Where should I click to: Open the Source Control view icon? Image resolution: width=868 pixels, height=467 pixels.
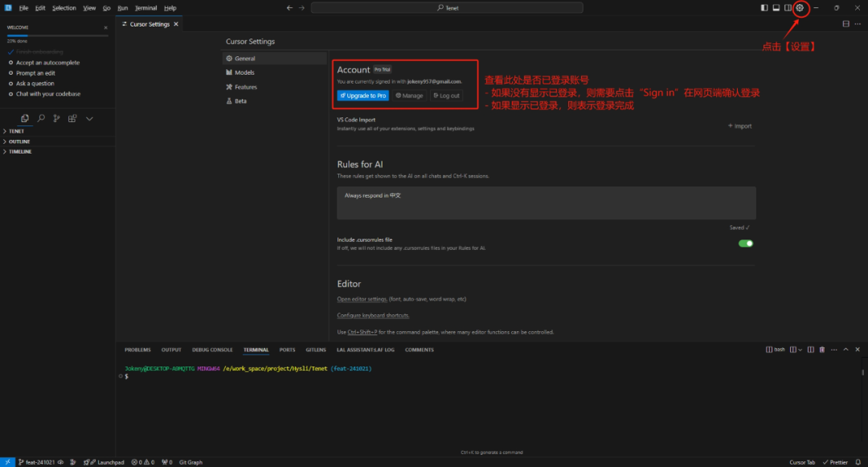56,118
